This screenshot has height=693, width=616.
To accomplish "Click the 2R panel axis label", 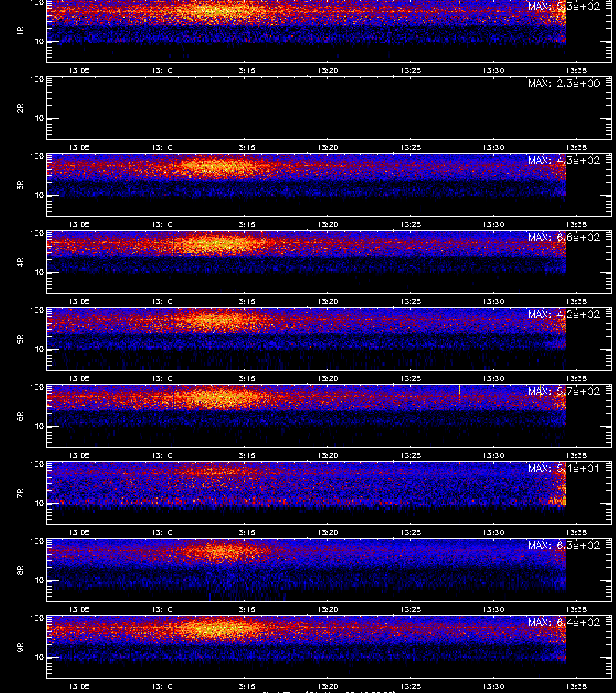I will click(20, 109).
